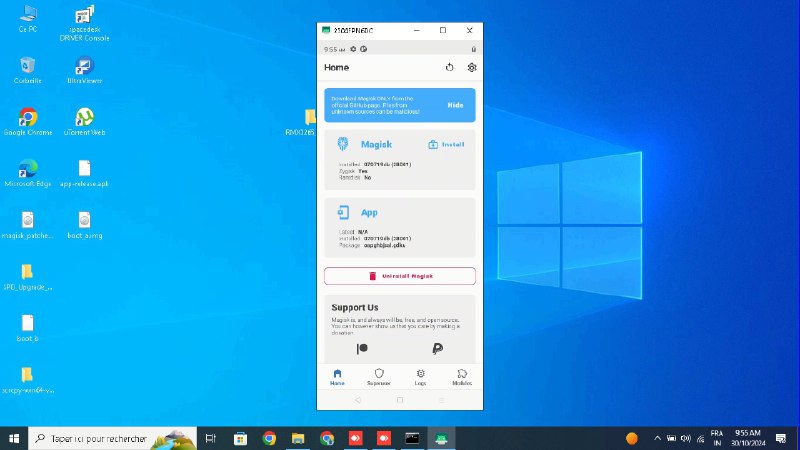This screenshot has height=450, width=800.
Task: Switch to the Logs tab
Action: click(420, 377)
